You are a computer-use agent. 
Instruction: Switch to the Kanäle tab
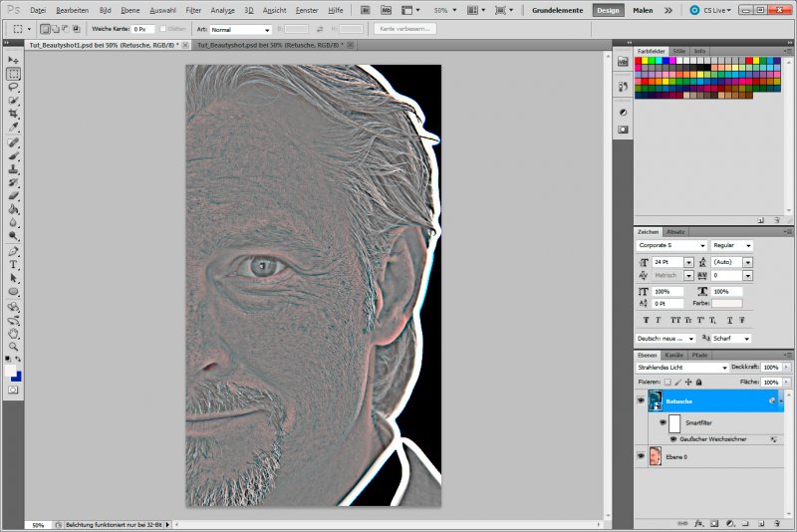[x=674, y=356]
